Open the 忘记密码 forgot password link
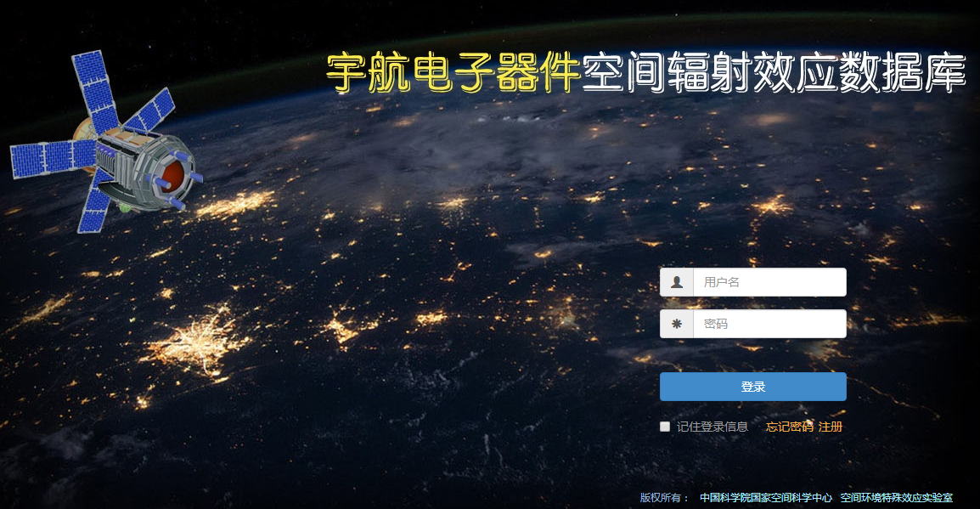Image resolution: width=980 pixels, height=509 pixels. pyautogui.click(x=789, y=427)
